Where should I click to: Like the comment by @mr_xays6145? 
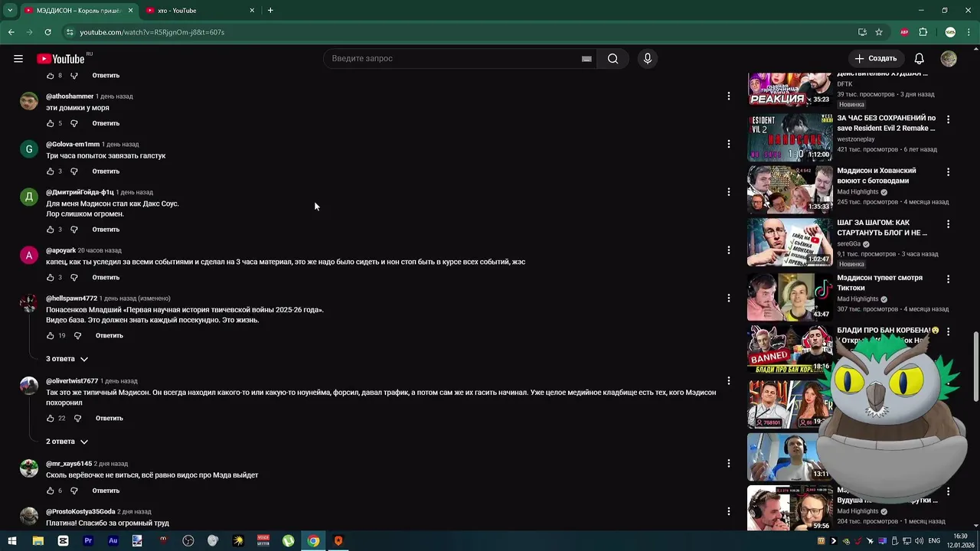coord(51,491)
